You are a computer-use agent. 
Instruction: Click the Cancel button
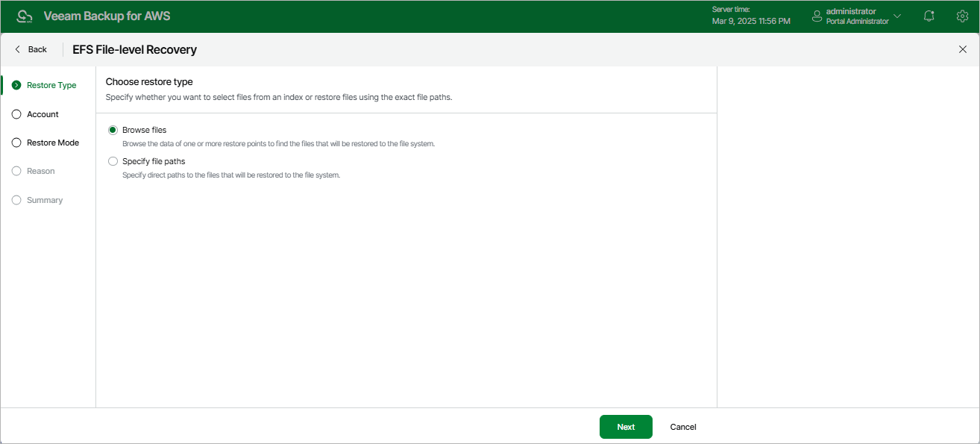682,426
